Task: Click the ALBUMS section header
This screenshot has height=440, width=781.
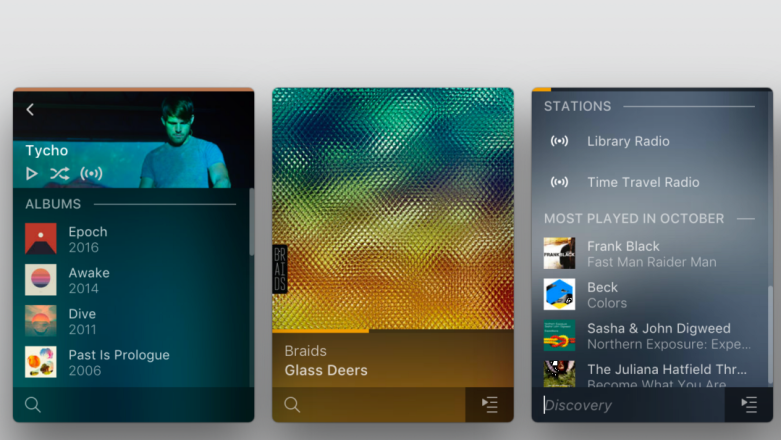Action: 53,204
